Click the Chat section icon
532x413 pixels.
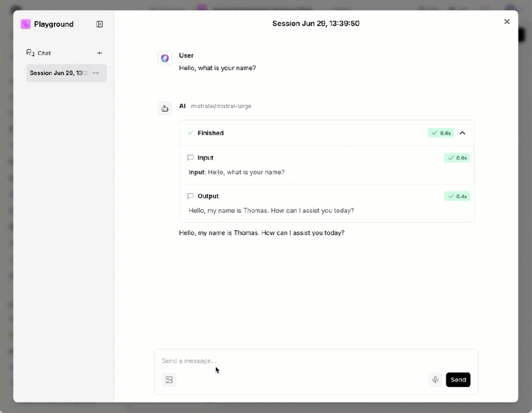[x=30, y=53]
